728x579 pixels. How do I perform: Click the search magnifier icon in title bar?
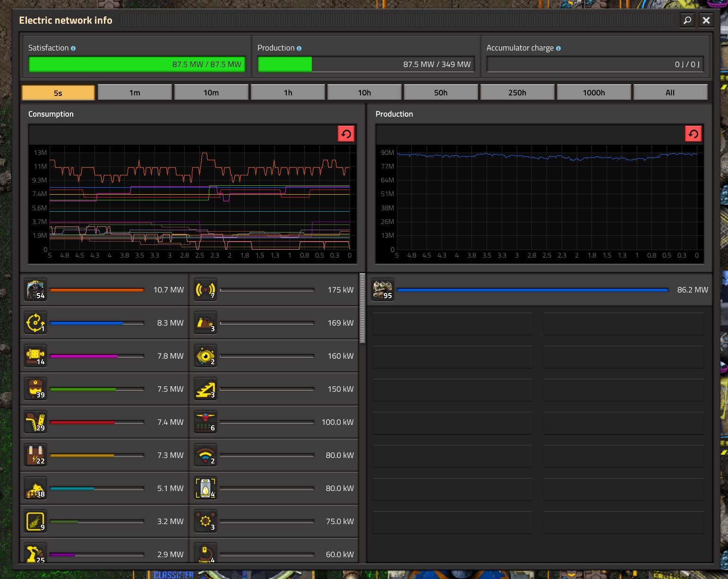click(687, 20)
